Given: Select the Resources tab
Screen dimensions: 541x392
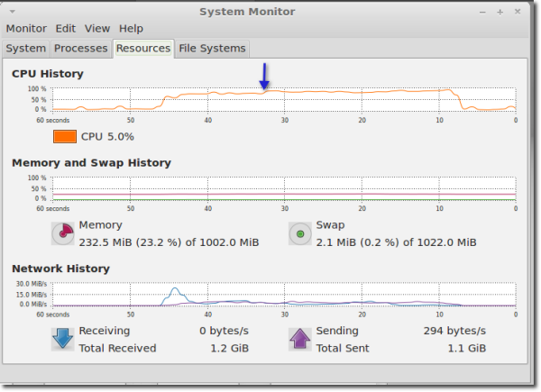Looking at the screenshot, I should coord(143,49).
